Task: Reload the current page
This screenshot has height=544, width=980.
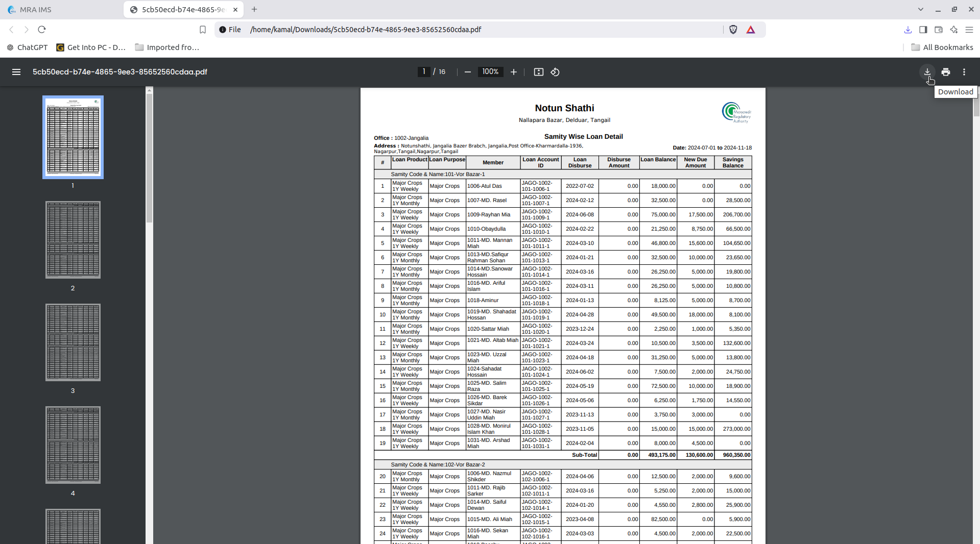Action: tap(42, 30)
